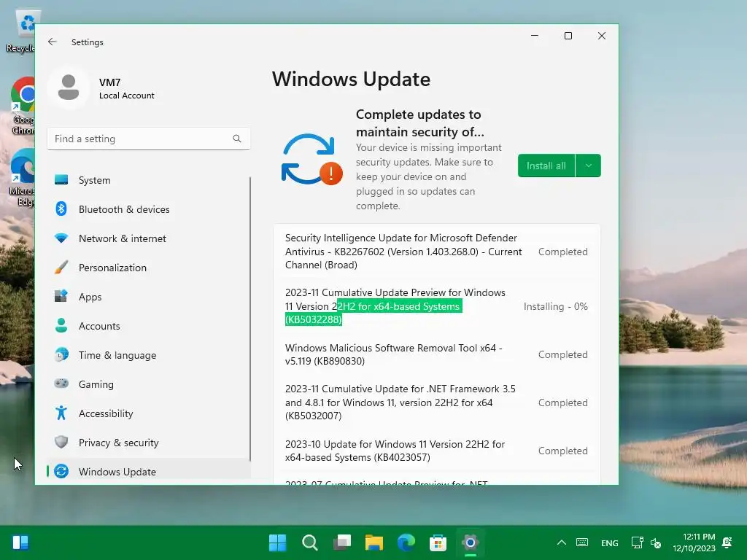Open the Widgets panel icon on taskbar

pos(20,542)
